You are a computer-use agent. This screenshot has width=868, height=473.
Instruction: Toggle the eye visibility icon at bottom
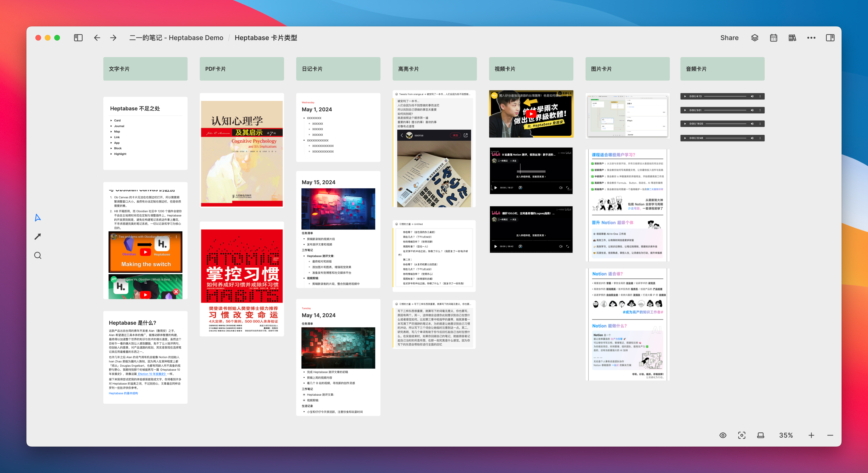tap(723, 435)
